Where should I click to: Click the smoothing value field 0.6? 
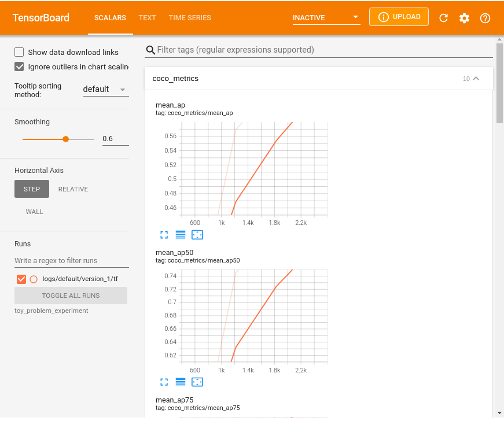[115, 139]
